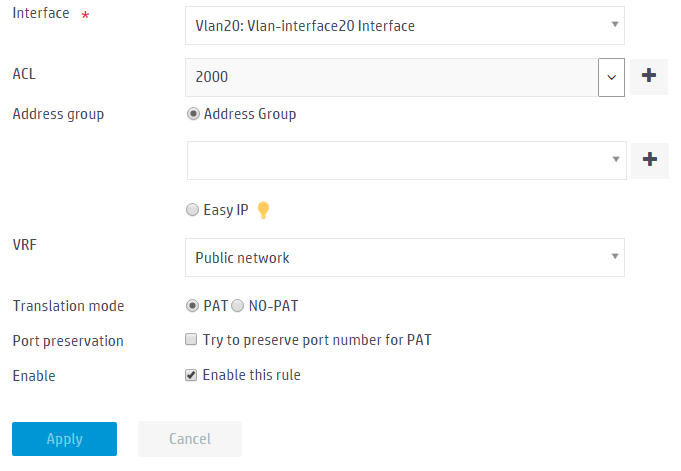Expand the Interface dropdown showing Vlan20
Image resolution: width=681 pixels, height=471 pixels.
pyautogui.click(x=405, y=26)
